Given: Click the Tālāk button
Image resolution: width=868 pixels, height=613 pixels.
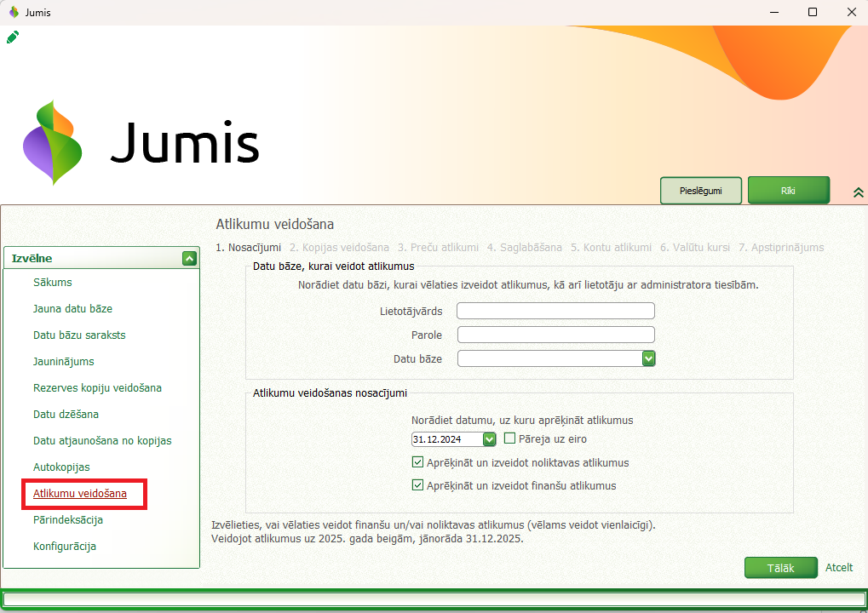Looking at the screenshot, I should click(x=780, y=568).
